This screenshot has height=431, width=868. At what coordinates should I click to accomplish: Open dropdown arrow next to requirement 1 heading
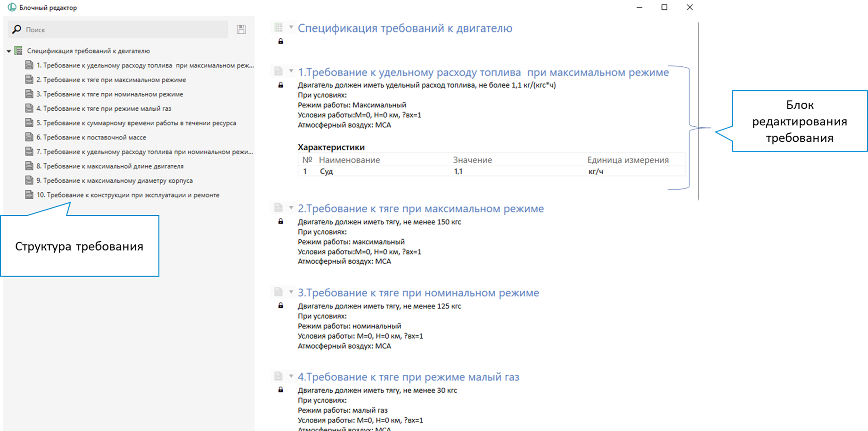pyautogui.click(x=291, y=71)
